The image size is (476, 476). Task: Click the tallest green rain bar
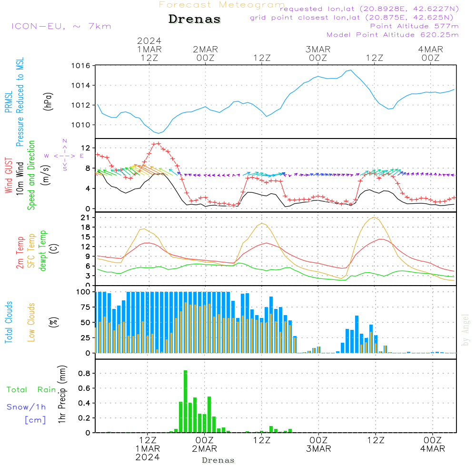click(186, 401)
